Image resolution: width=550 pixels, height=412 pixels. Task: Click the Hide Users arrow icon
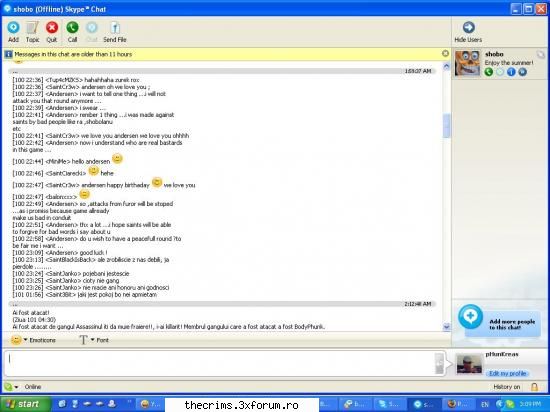pyautogui.click(x=469, y=27)
